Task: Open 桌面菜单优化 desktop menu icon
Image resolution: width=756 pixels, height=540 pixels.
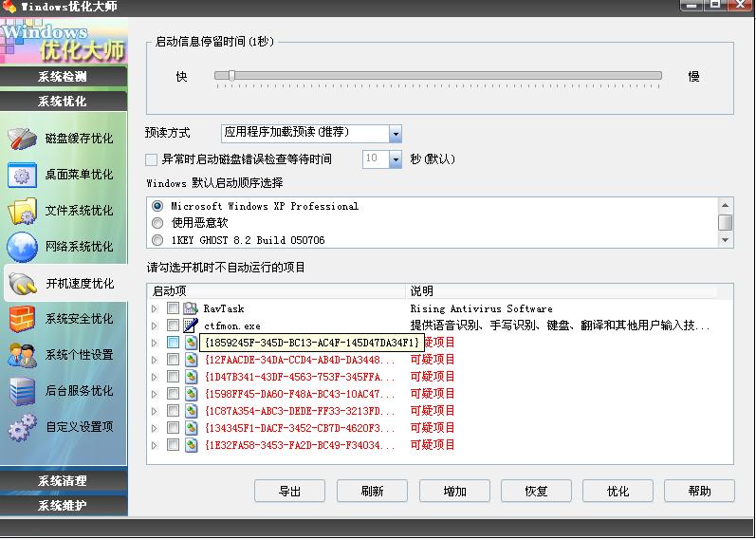Action: point(22,175)
